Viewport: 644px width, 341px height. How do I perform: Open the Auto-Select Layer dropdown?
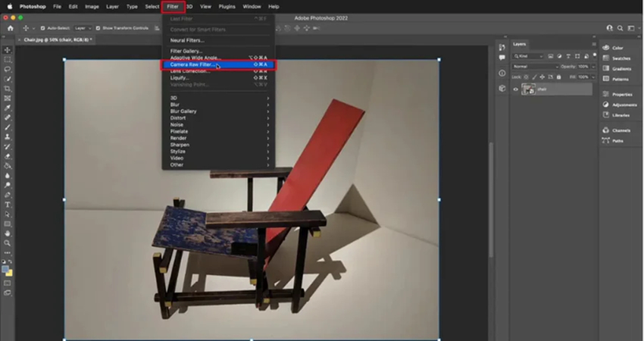(x=83, y=28)
